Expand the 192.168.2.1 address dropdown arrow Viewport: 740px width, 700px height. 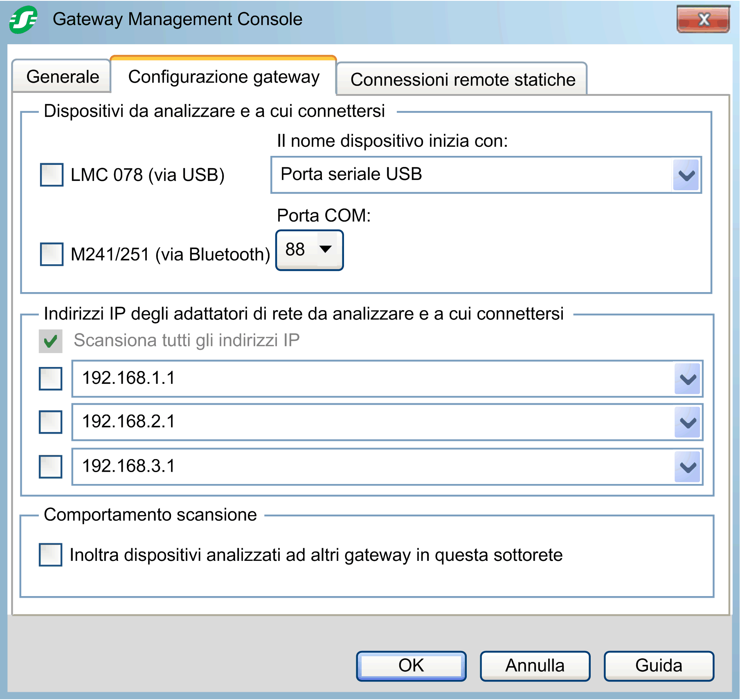click(x=688, y=422)
